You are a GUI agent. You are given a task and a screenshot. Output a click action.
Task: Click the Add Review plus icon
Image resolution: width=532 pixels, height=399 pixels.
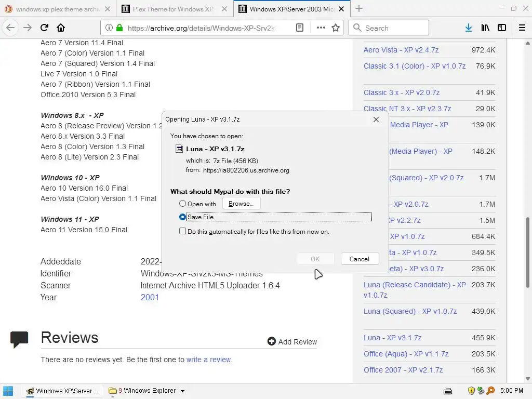[x=271, y=341]
